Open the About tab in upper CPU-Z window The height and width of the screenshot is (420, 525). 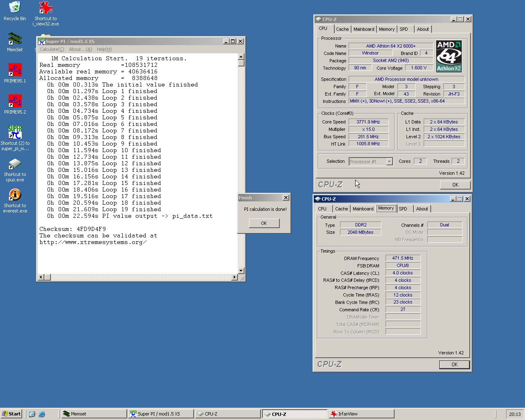click(x=423, y=29)
